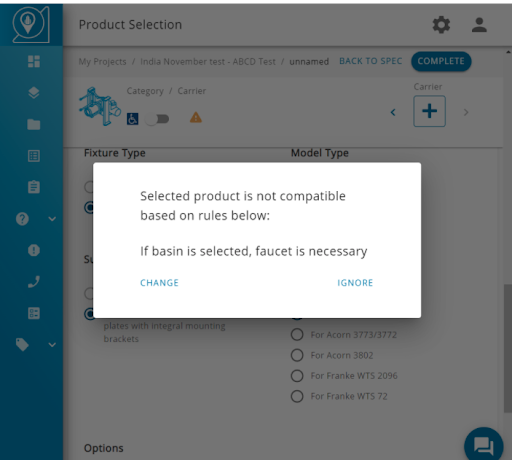This screenshot has width=512, height=460.
Task: Select For Franke WTS 2096 option
Action: (344, 376)
